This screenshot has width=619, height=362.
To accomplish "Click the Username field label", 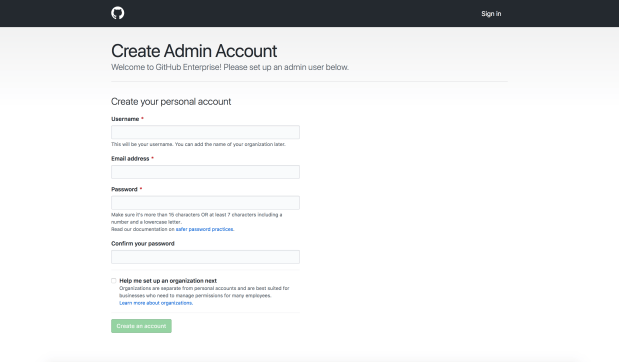I will (125, 119).
